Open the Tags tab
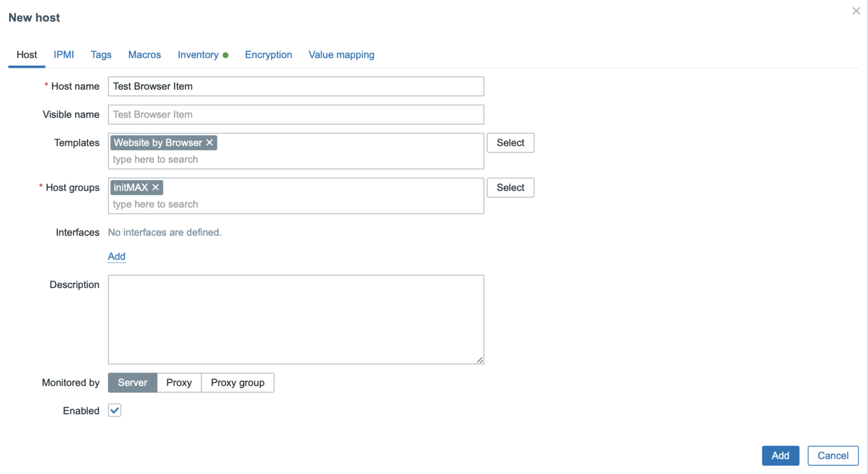This screenshot has width=868, height=474. [x=101, y=54]
